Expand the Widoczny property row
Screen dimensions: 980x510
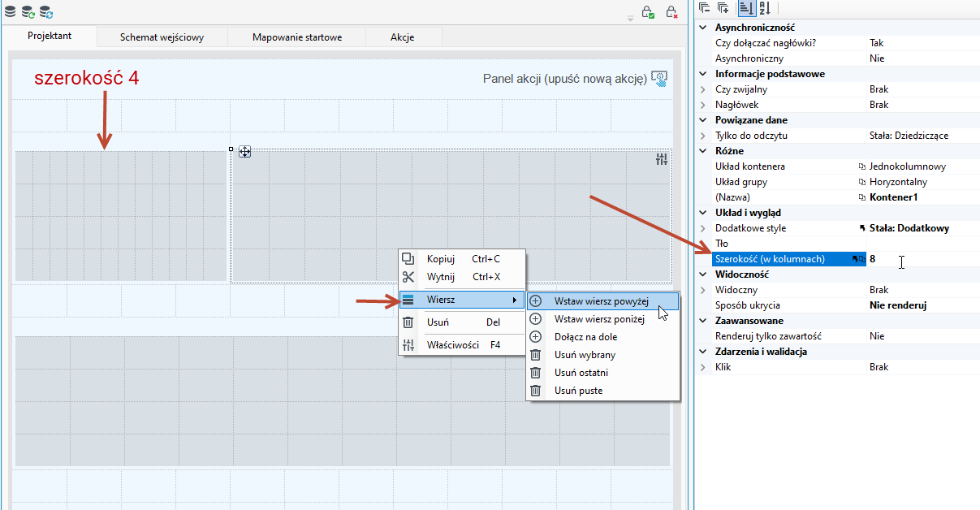click(704, 290)
